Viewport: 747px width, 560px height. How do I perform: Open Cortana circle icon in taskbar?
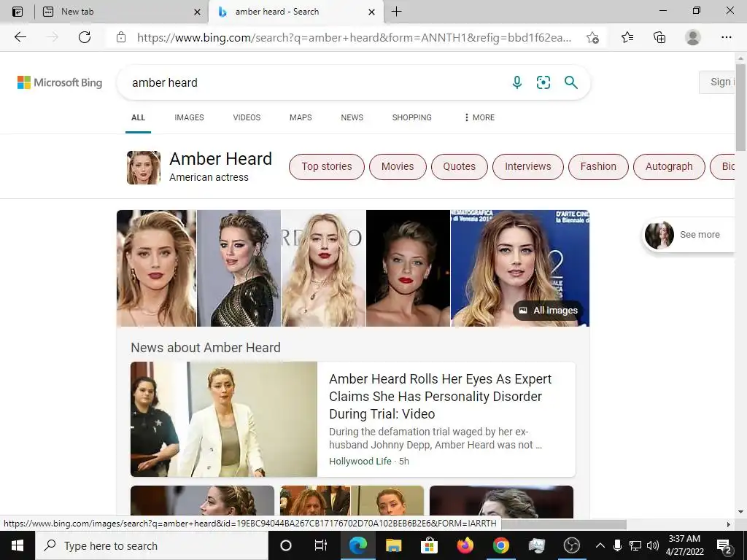[x=286, y=545]
